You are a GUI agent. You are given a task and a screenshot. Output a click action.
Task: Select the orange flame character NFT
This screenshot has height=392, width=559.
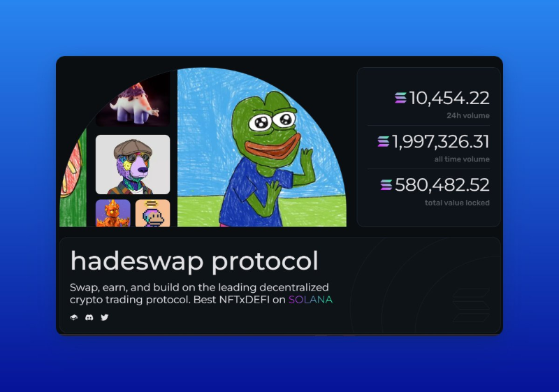[113, 213]
